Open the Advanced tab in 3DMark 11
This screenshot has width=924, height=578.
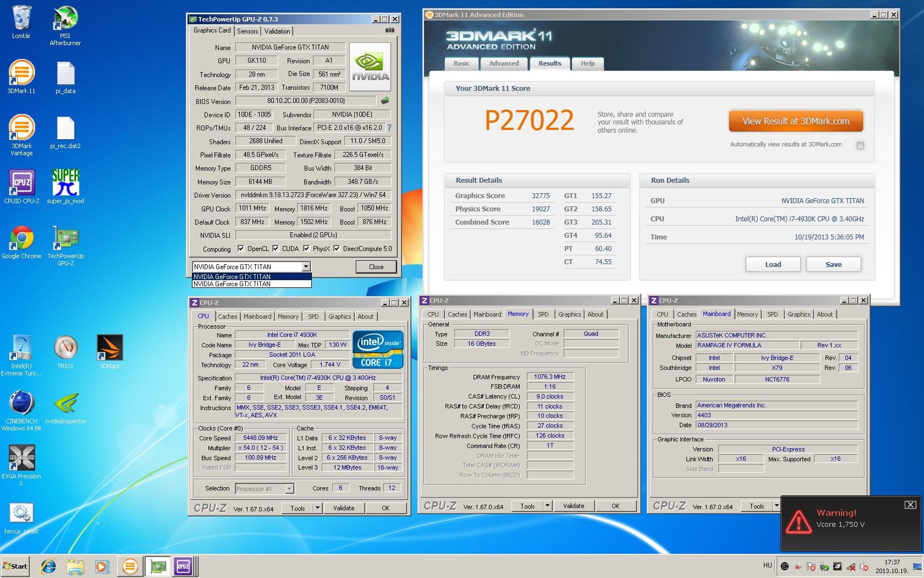504,64
